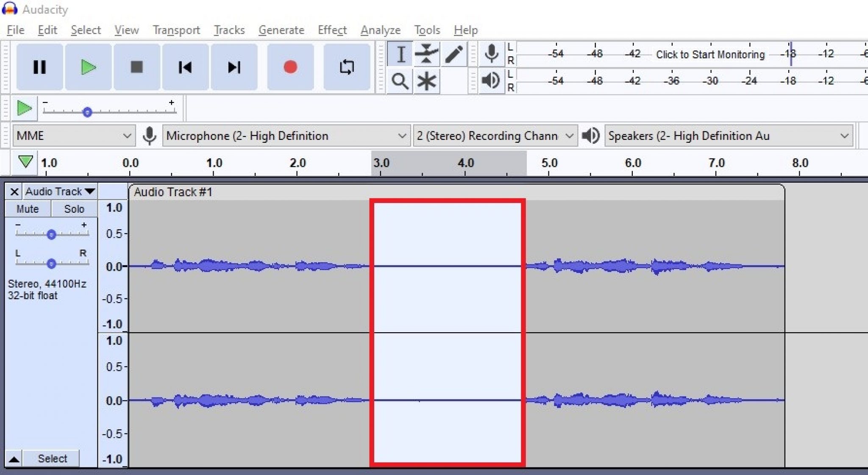Collapse the track with the bottom-left triangle

(14, 458)
